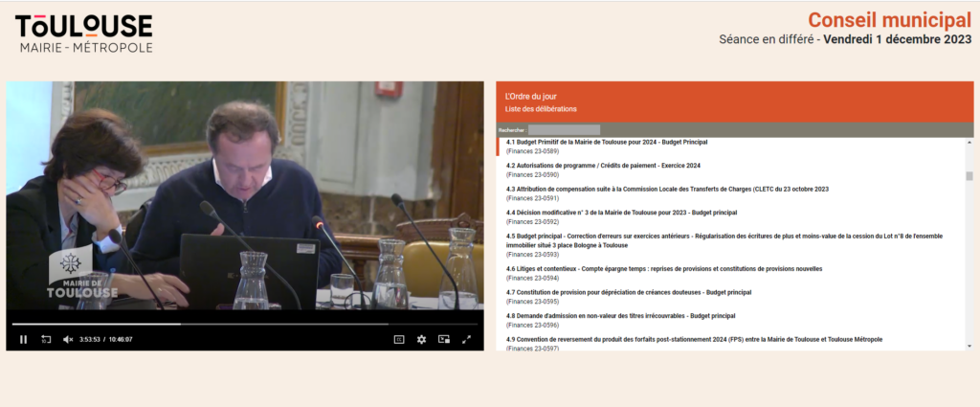Screen dimensions: 980x407
Task: Click the list scrollbar down arrow
Action: [969, 346]
